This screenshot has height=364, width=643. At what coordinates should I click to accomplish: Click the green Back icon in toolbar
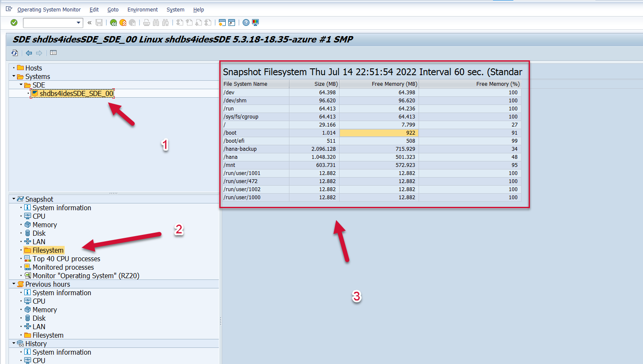[113, 23]
